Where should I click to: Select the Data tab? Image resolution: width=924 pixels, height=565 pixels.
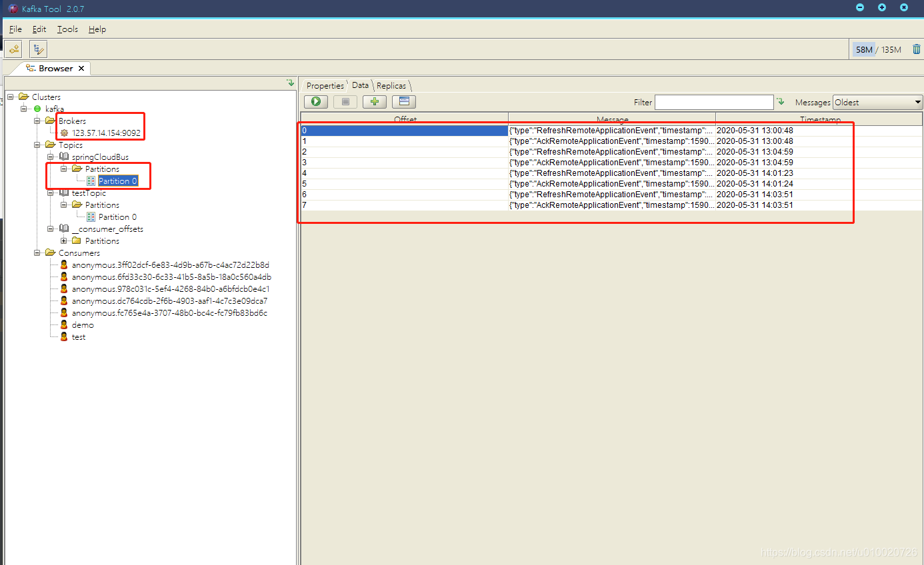click(360, 85)
